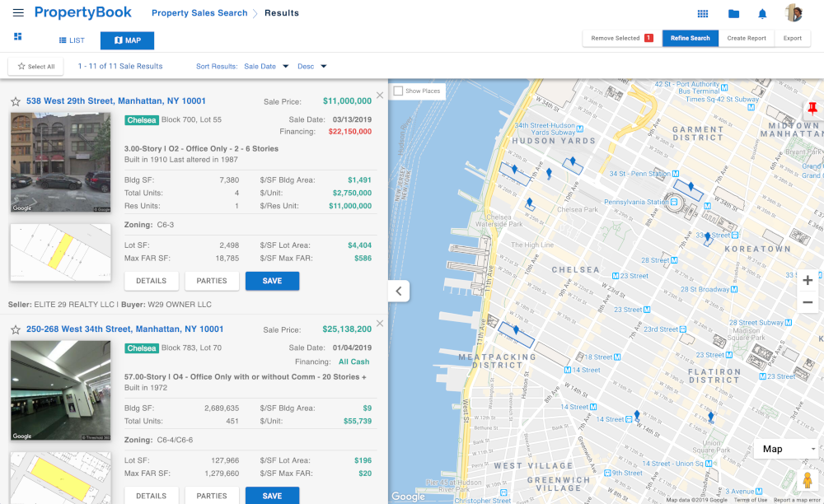This screenshot has width=824, height=504.
Task: Open interior photo of 250-268 West 34th
Action: tap(60, 390)
